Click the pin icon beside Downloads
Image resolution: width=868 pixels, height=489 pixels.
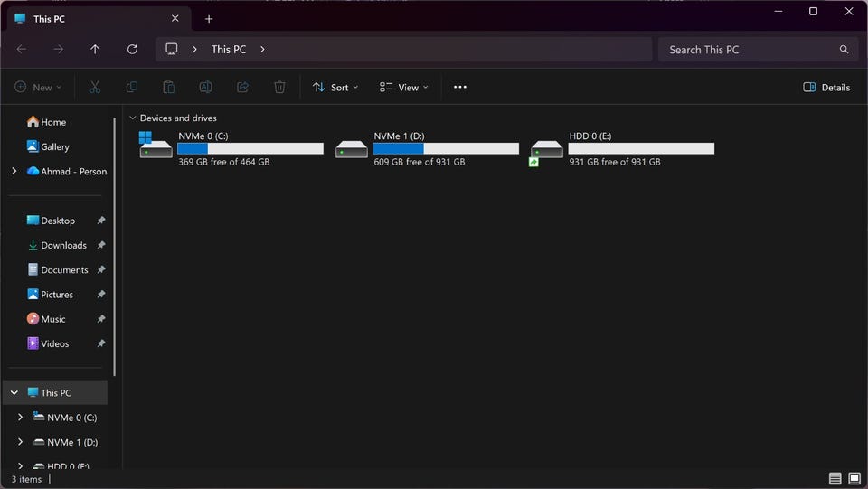click(x=100, y=245)
